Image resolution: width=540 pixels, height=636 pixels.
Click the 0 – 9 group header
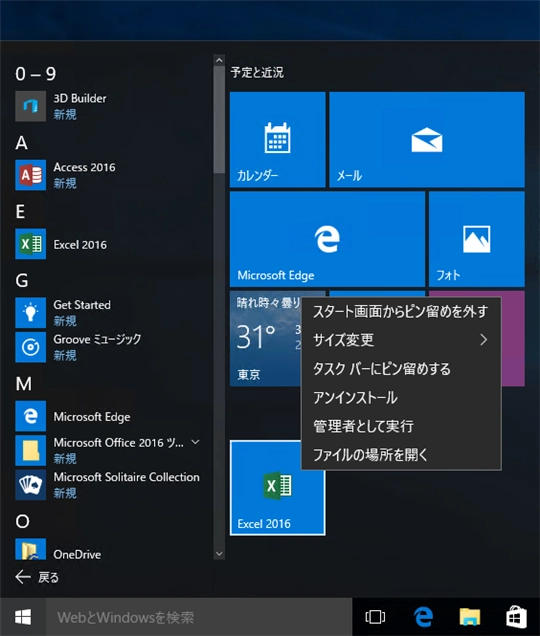[36, 74]
